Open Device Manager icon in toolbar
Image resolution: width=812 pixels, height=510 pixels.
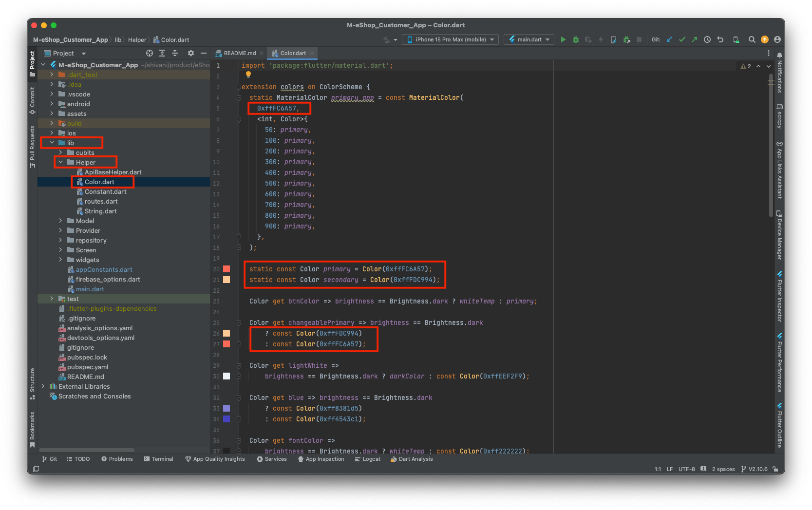736,39
